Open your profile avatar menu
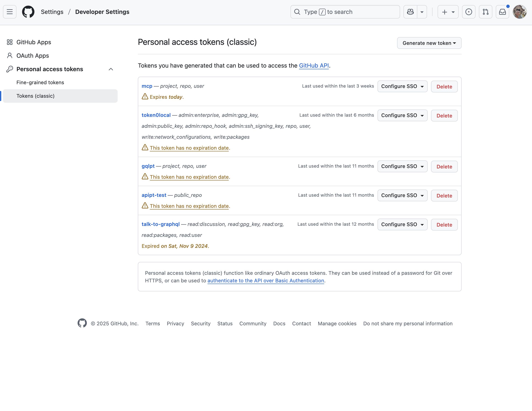Image resolution: width=532 pixels, height=411 pixels. pos(520,11)
